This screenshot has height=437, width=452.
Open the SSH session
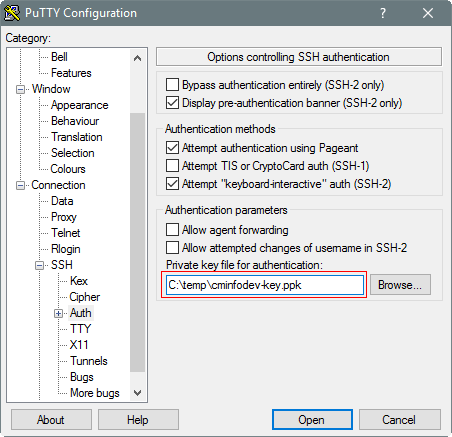point(312,420)
